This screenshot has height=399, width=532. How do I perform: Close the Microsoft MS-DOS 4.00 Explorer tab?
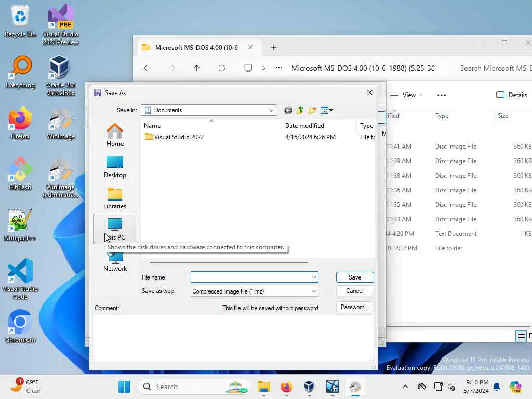251,47
